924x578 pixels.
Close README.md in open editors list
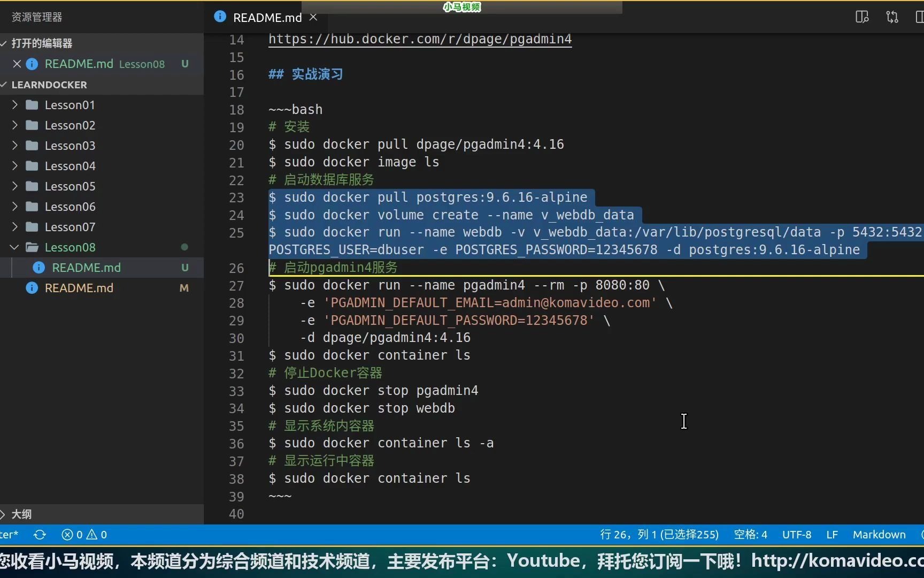pos(17,64)
